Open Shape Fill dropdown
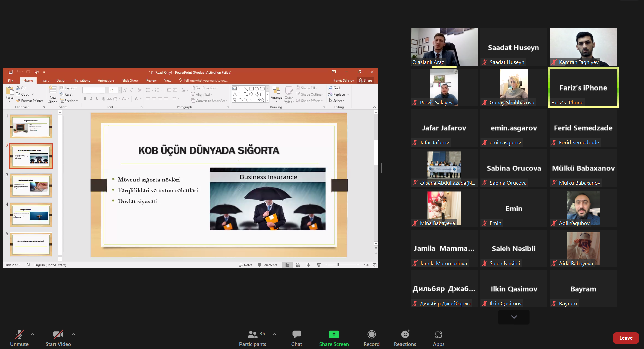The width and height of the screenshot is (644, 349). click(307, 88)
